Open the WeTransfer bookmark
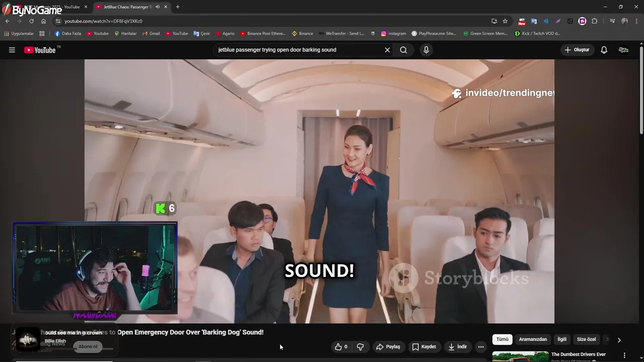Viewport: 644px width, 362px height. point(342,34)
